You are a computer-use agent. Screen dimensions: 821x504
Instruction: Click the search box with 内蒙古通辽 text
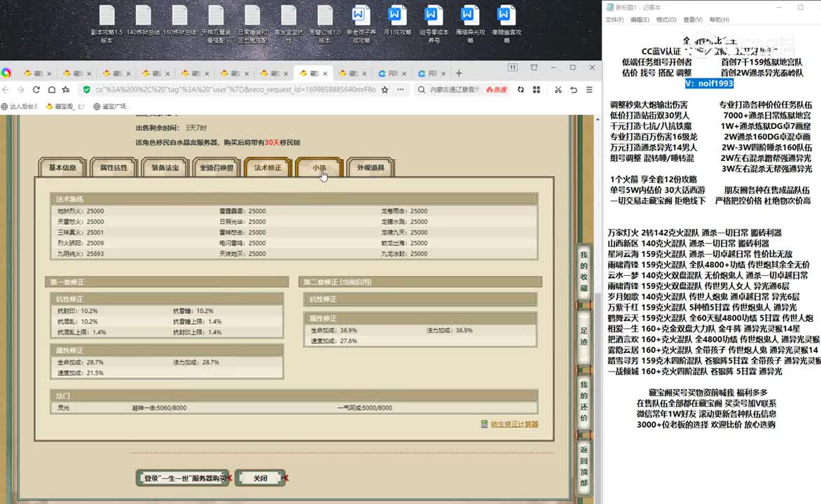tap(455, 90)
